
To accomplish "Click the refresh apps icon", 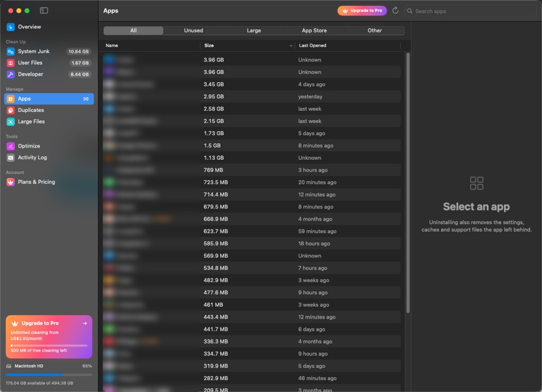I will coord(395,11).
